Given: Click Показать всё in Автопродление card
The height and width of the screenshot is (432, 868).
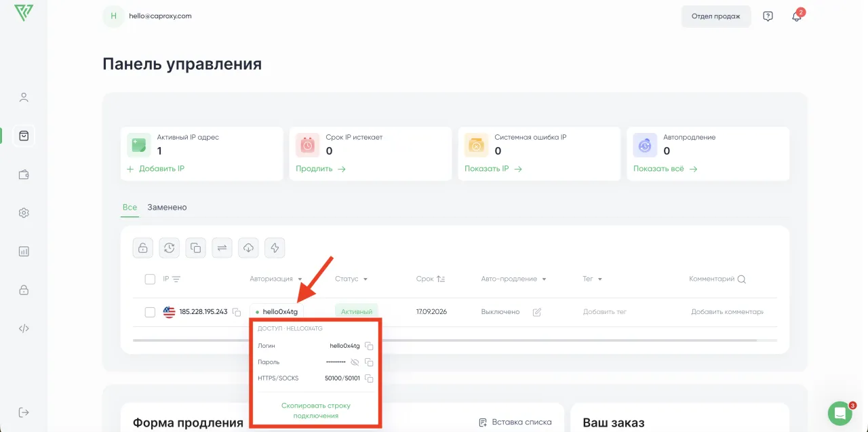Looking at the screenshot, I should pyautogui.click(x=665, y=168).
